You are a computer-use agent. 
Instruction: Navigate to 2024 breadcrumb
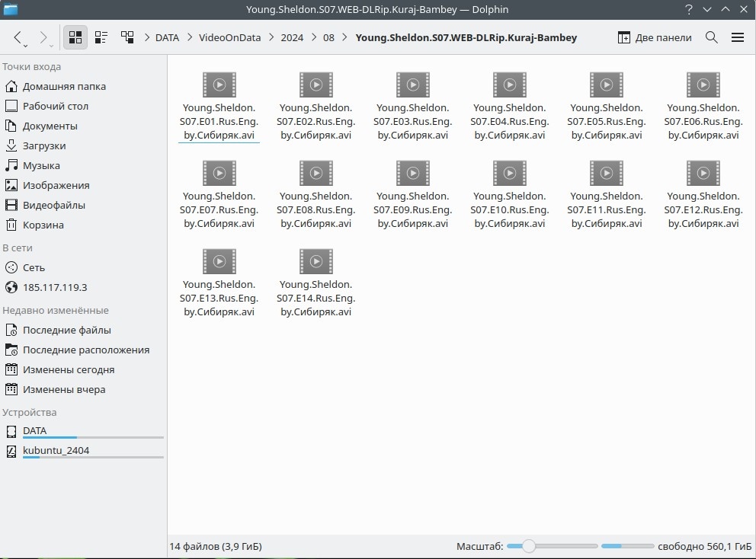pyautogui.click(x=292, y=37)
